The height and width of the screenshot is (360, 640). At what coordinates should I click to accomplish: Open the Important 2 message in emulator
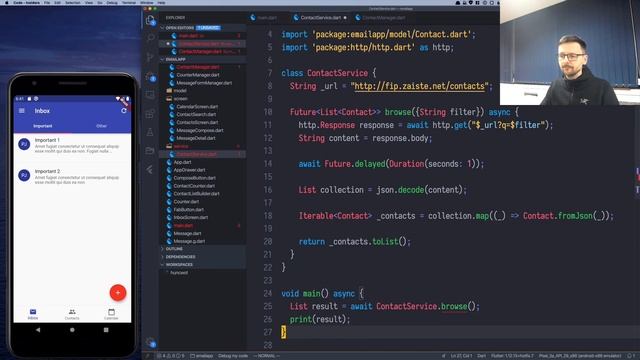pos(72,177)
